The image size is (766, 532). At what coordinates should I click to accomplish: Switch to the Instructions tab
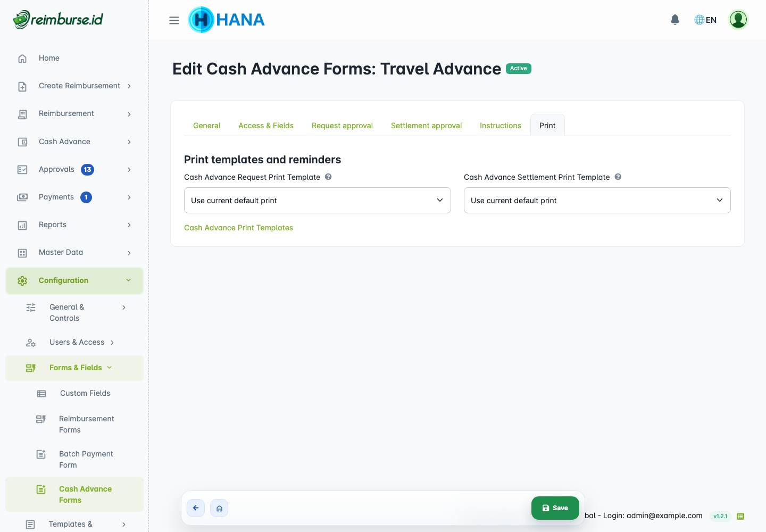point(501,126)
